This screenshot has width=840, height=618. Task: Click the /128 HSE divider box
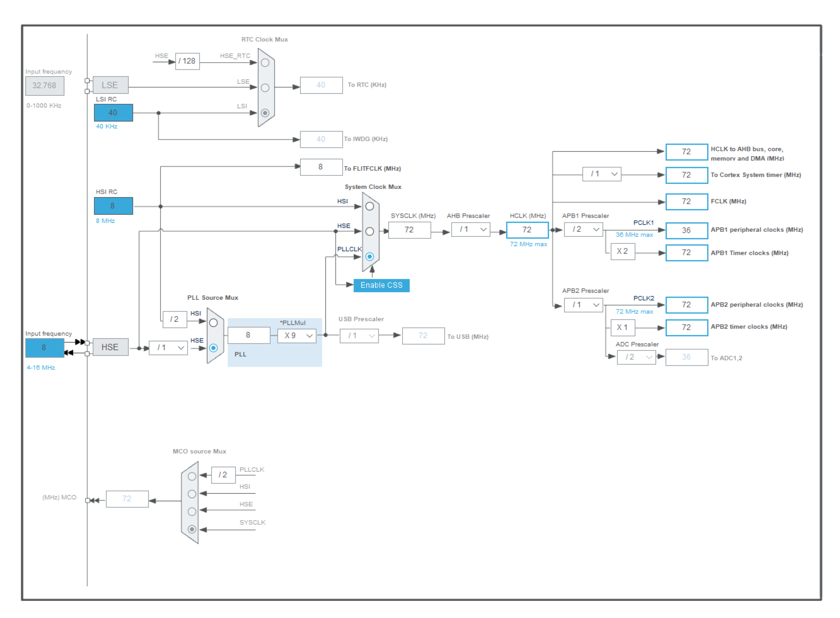click(x=188, y=61)
